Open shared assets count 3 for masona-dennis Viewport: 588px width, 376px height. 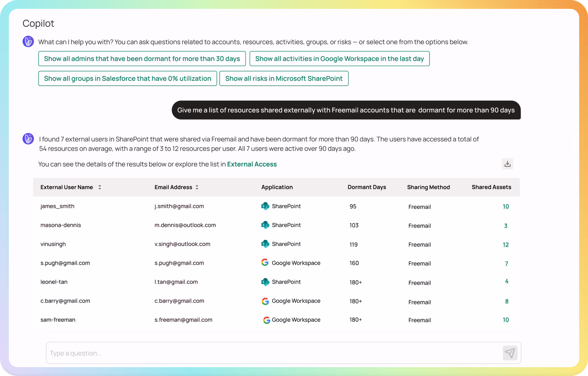tap(506, 226)
